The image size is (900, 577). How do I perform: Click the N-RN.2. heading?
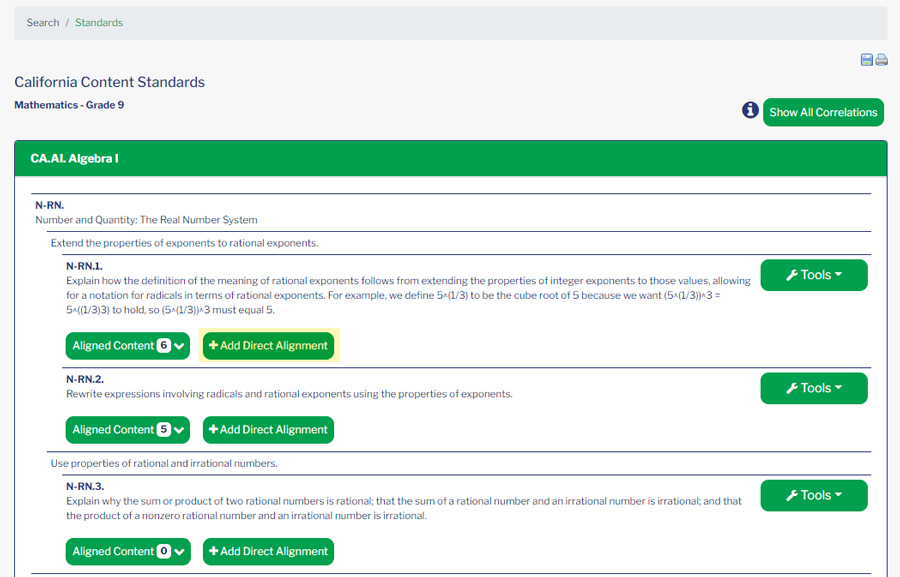tap(85, 379)
